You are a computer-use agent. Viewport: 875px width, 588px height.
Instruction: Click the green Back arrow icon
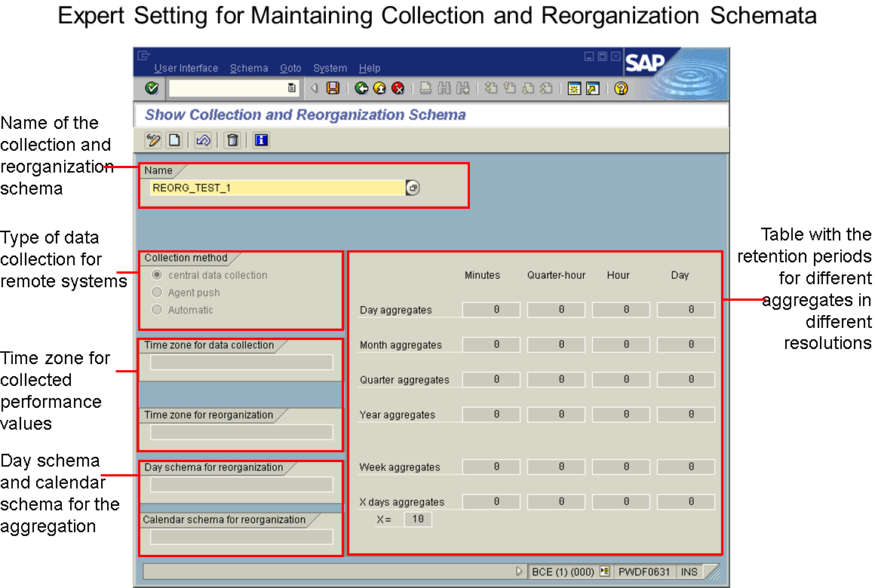[361, 89]
